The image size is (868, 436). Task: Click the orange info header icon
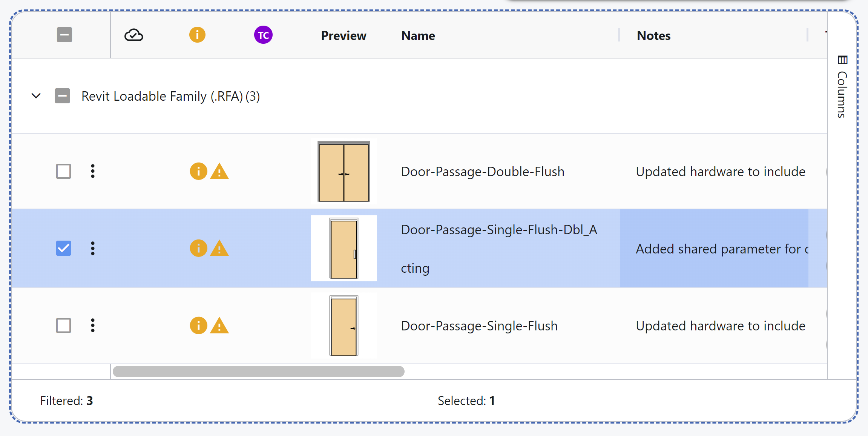tap(197, 35)
